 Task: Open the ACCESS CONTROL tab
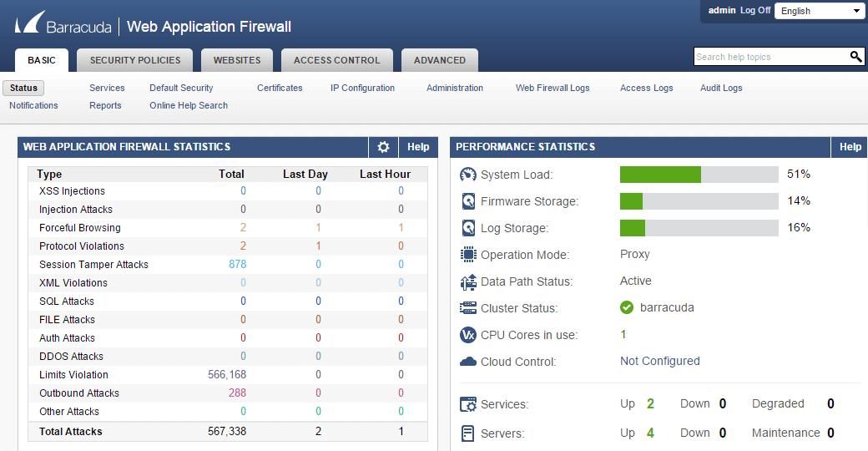(336, 60)
